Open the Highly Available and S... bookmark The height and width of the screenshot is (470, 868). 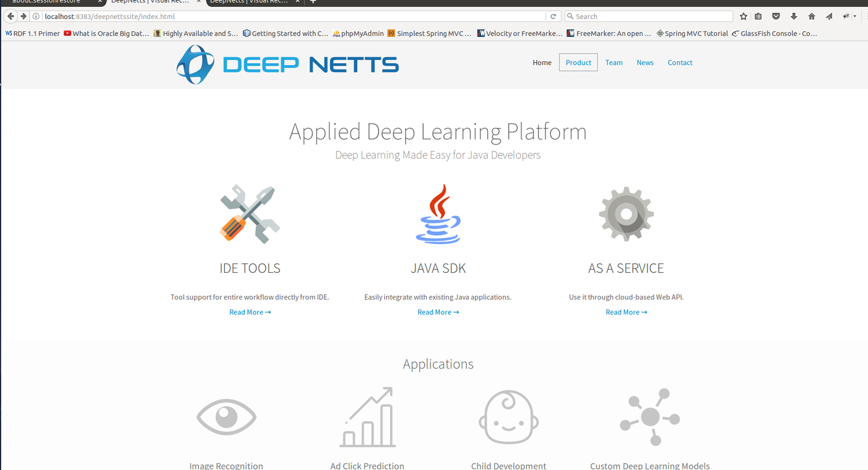click(196, 34)
